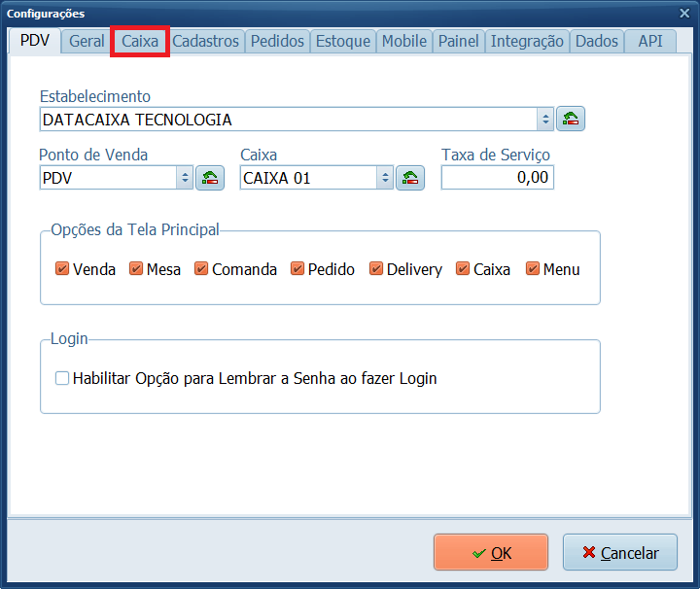Close the Configurações window
Screen dimensions: 700x589
[x=682, y=13]
